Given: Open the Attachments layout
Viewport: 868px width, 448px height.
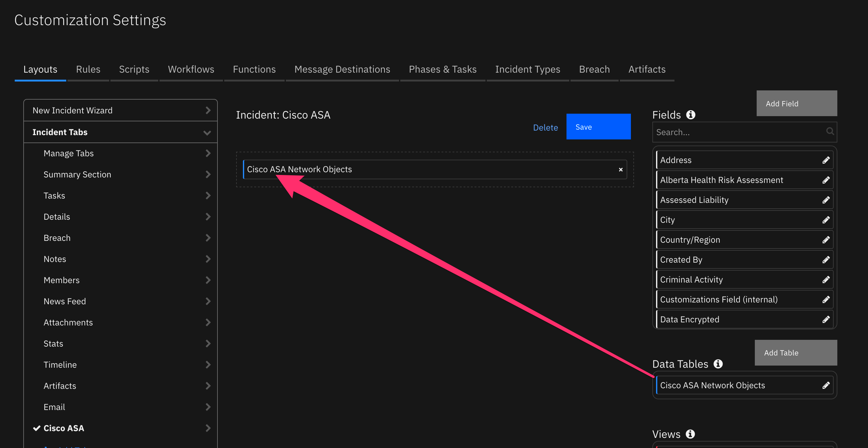Looking at the screenshot, I should pos(120,322).
